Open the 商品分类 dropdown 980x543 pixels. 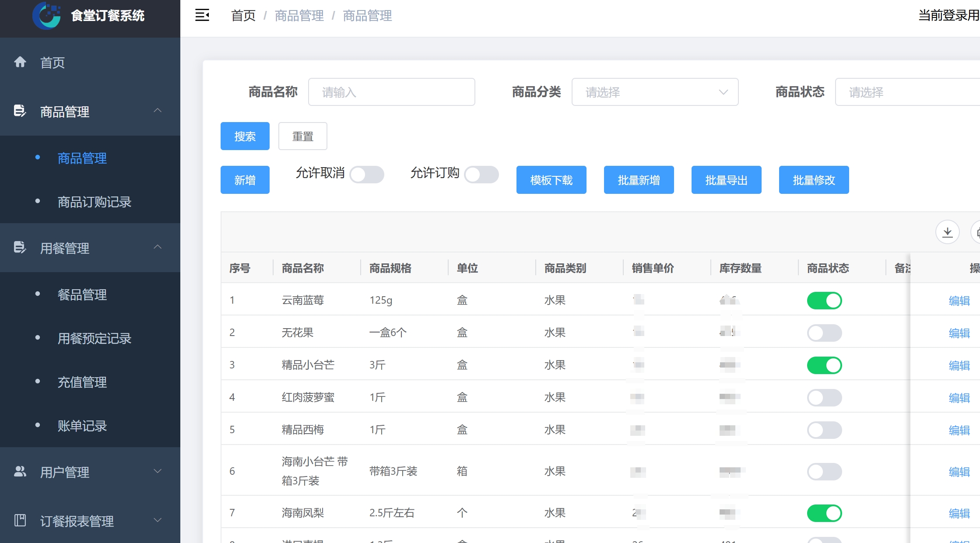pos(655,92)
